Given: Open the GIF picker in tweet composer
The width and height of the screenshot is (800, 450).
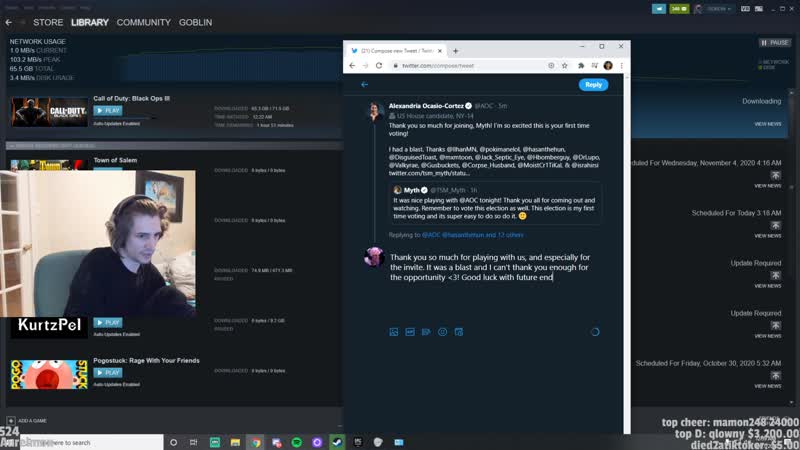Looking at the screenshot, I should pyautogui.click(x=410, y=332).
